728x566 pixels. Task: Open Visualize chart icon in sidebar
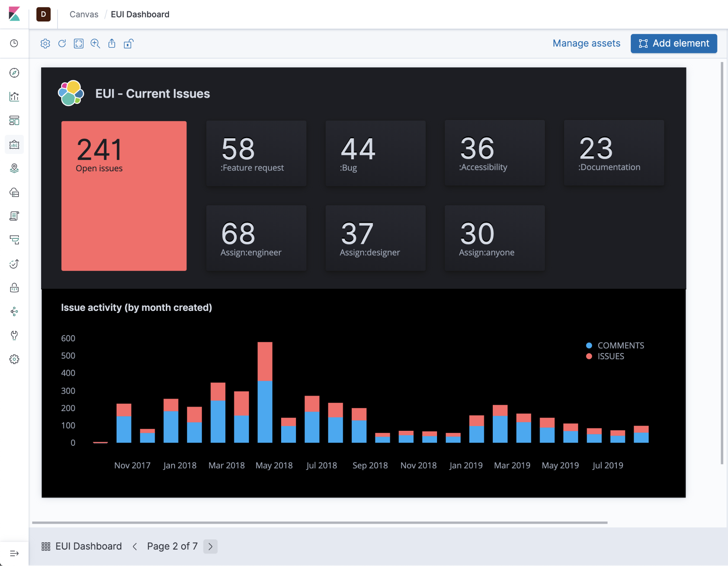[14, 97]
